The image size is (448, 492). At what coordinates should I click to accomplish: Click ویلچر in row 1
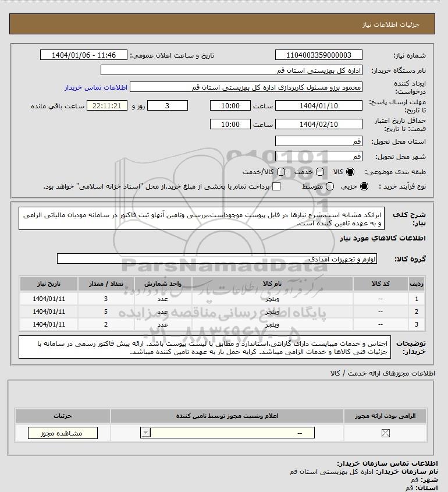click(x=272, y=299)
